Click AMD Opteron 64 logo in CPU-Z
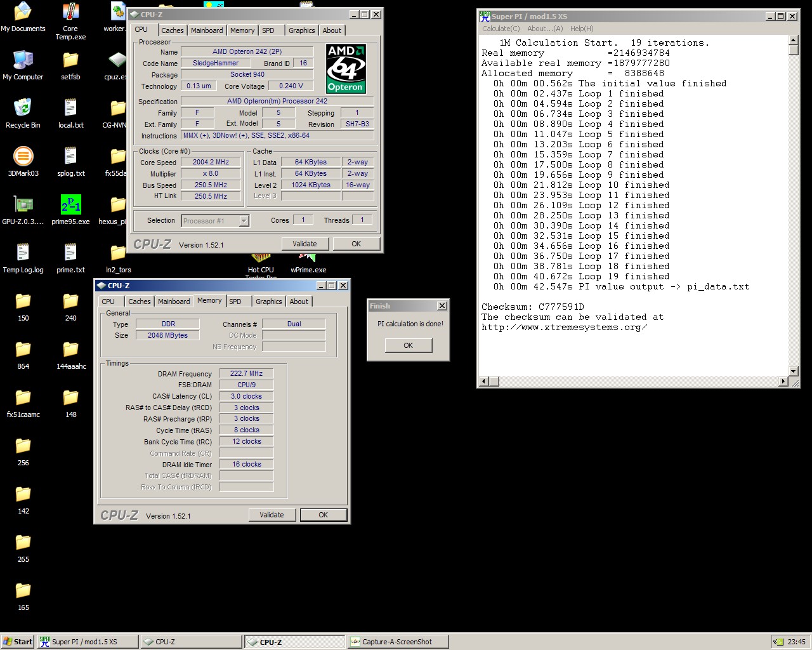This screenshot has height=650, width=812. (x=346, y=69)
